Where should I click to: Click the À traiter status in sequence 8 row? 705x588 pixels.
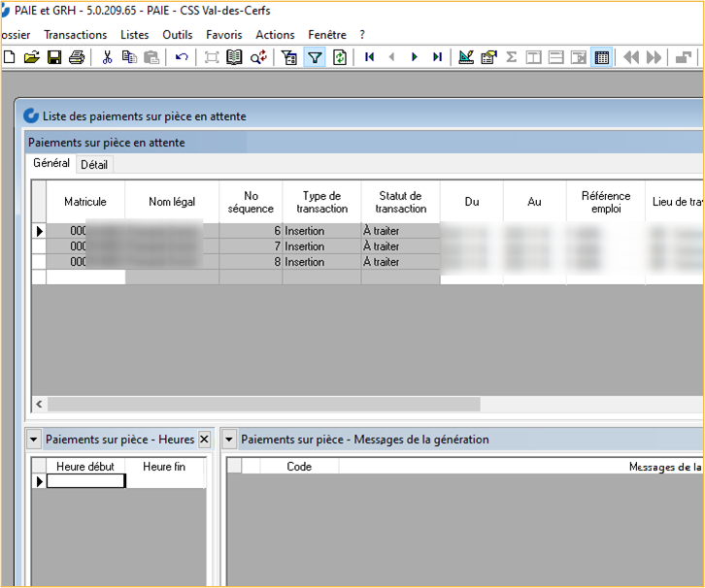(401, 262)
